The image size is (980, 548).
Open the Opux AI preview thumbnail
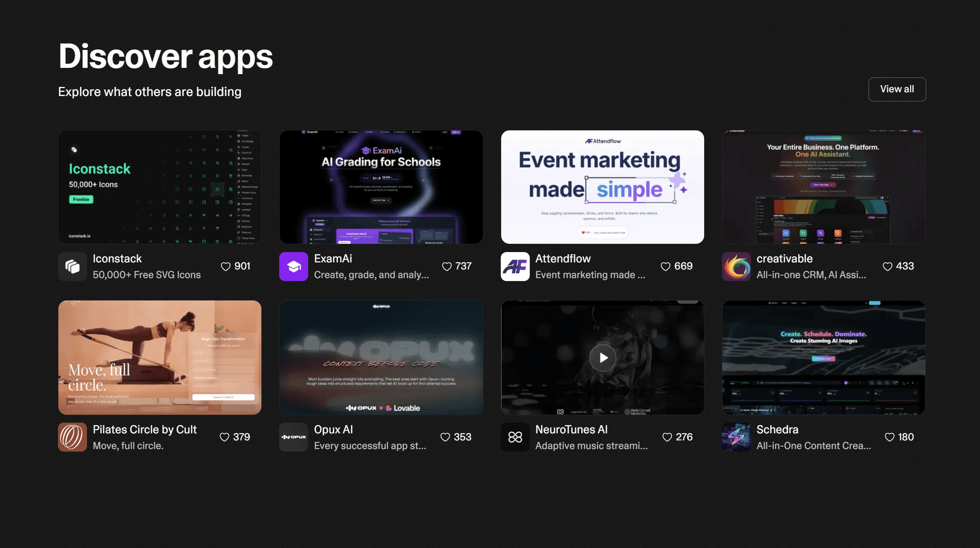point(381,358)
